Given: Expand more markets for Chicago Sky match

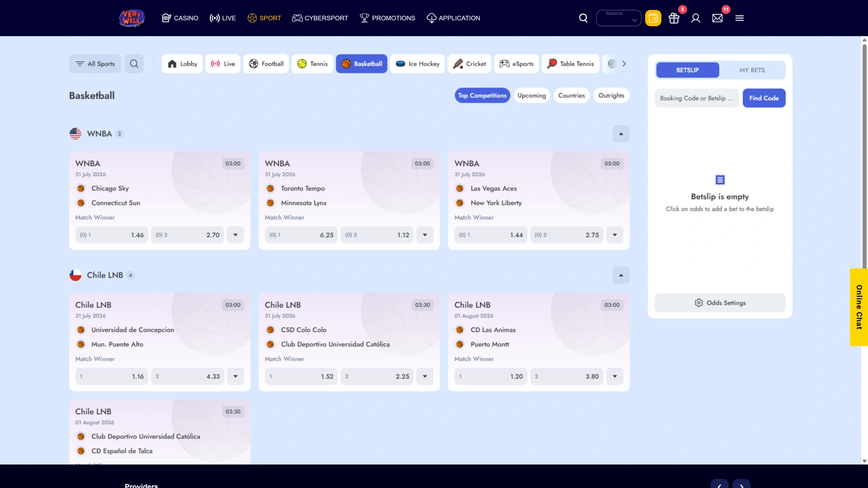Looking at the screenshot, I should pyautogui.click(x=236, y=235).
